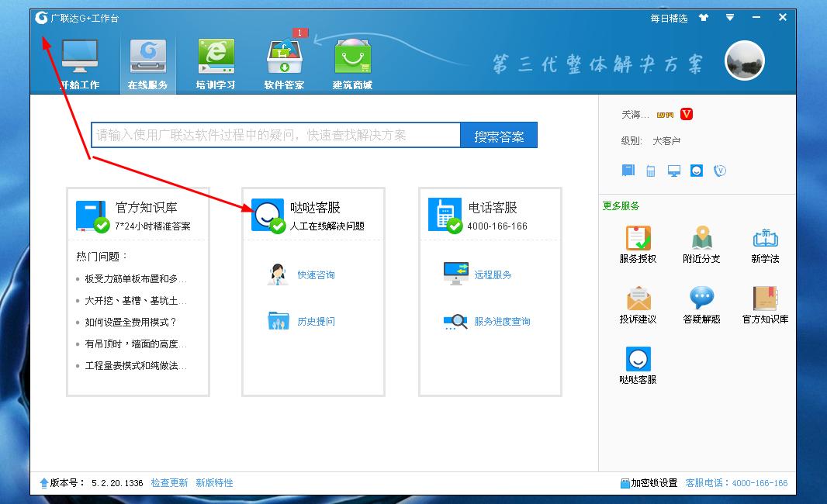The image size is (827, 504).
Task: Click the 远程服务 monitor icon
Action: pyautogui.click(x=455, y=274)
